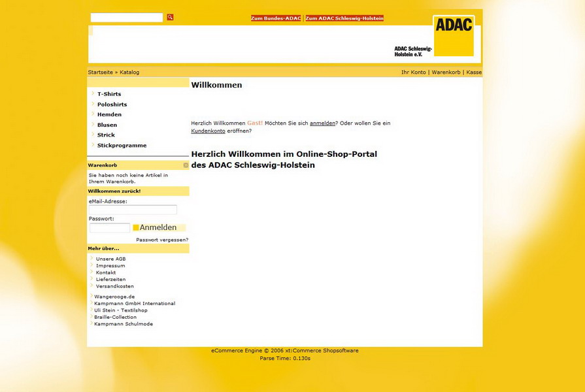
Task: Select the Stickprogramme category
Action: click(122, 146)
